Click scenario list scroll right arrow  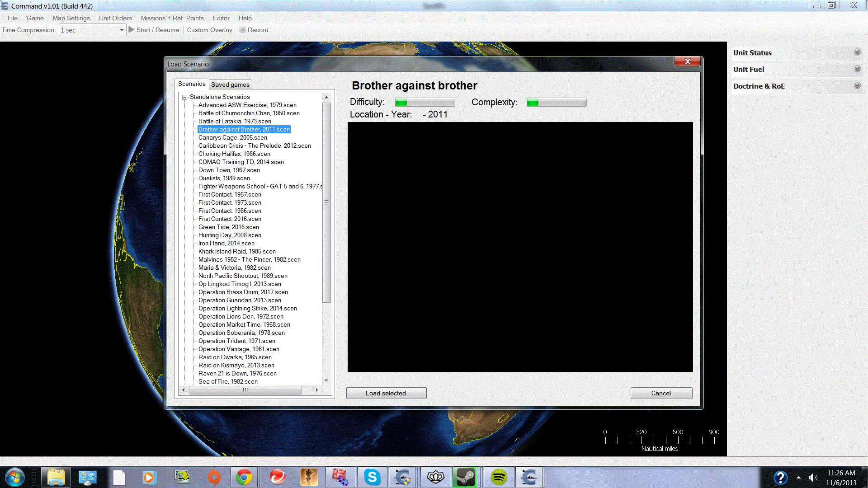(x=316, y=390)
